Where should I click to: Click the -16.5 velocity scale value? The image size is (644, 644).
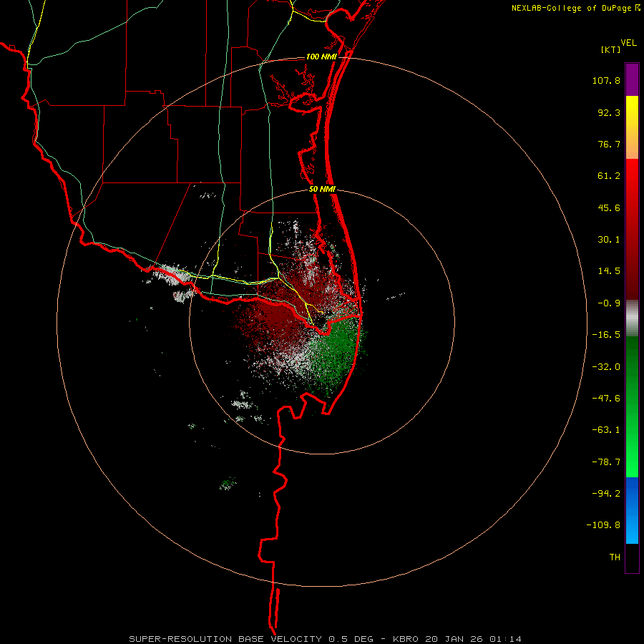(x=606, y=335)
